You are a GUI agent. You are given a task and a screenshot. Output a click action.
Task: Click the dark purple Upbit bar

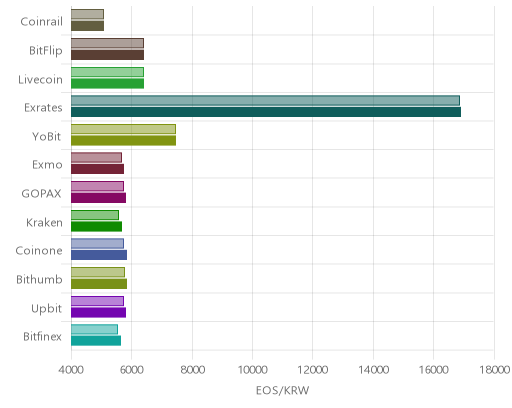click(x=98, y=312)
